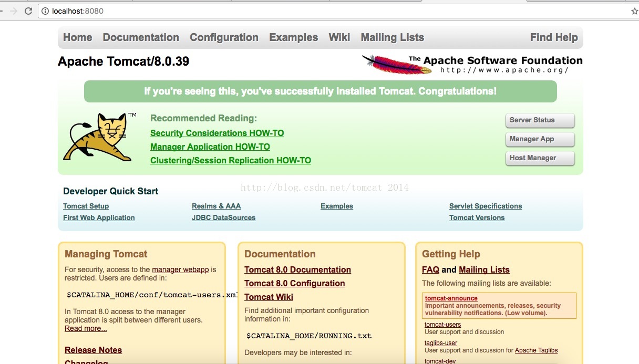Screen dimensions: 639x364
Task: Open the First Web Application link
Action: [x=99, y=218]
